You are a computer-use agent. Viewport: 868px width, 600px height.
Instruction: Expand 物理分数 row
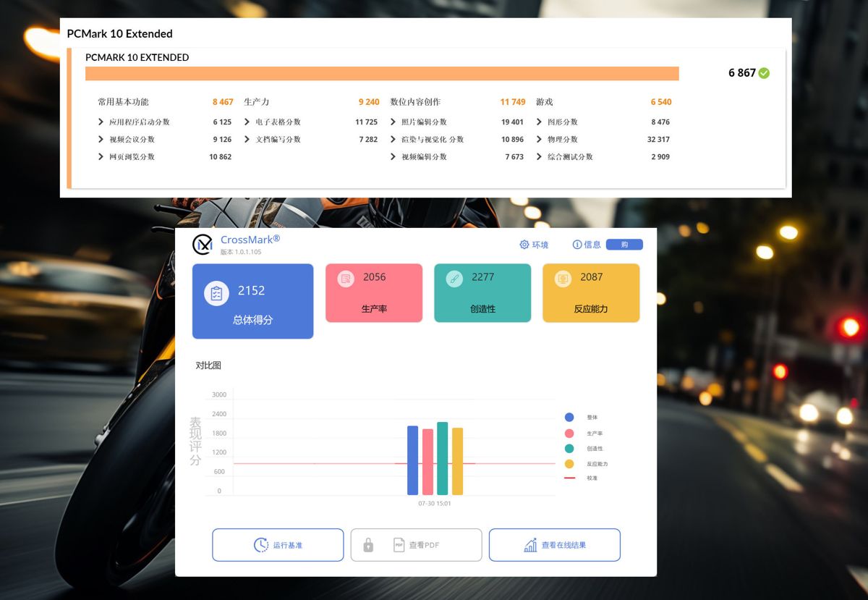pos(540,140)
